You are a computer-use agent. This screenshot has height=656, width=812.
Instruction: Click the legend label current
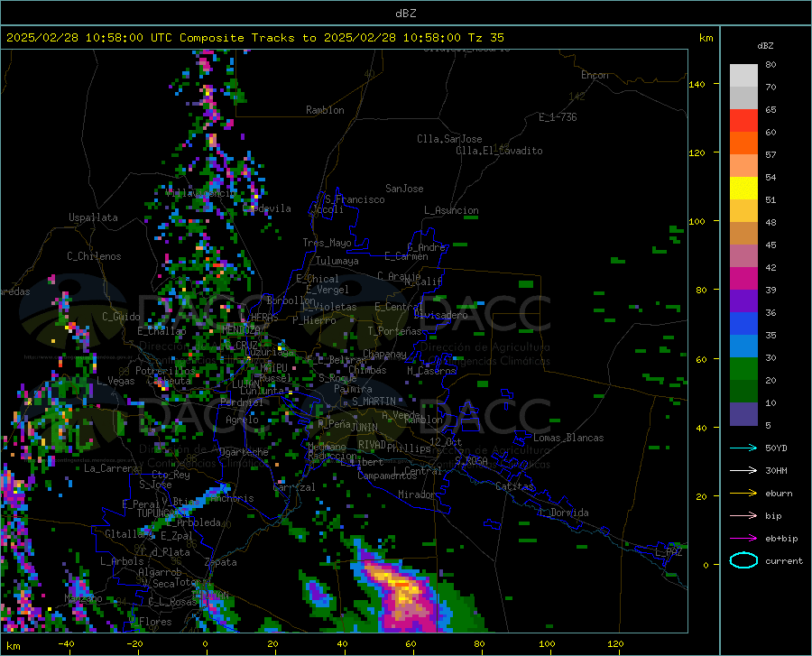tap(784, 560)
